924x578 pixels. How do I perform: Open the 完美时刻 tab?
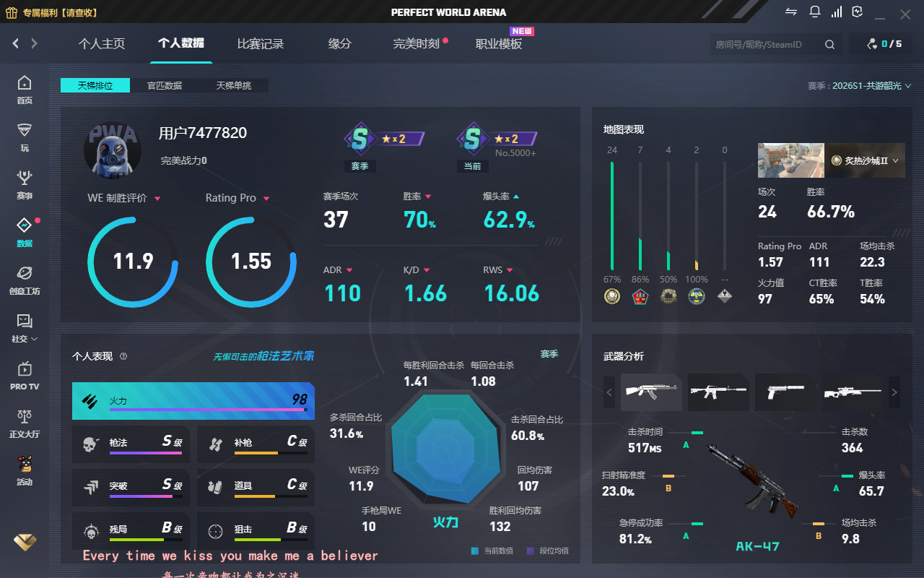click(x=417, y=44)
